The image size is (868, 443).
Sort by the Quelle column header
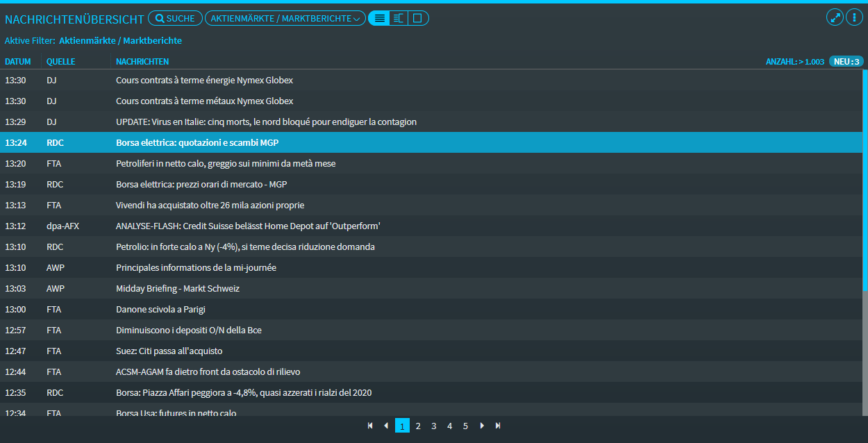coord(60,62)
